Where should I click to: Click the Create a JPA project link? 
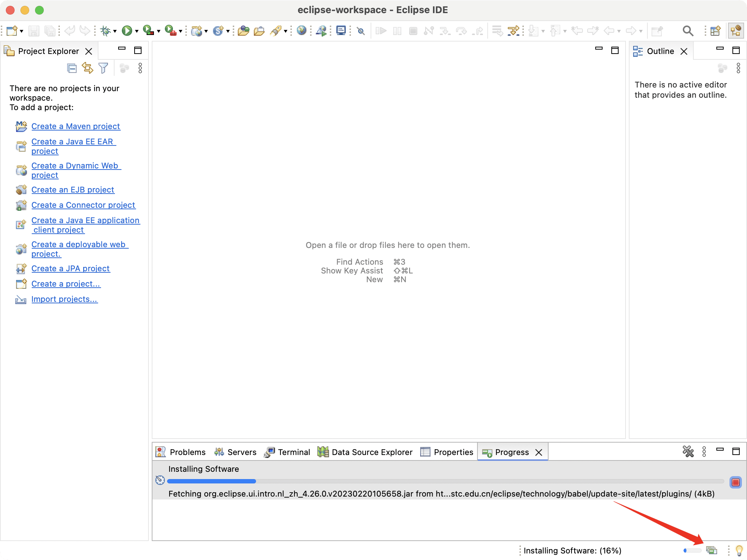70,268
